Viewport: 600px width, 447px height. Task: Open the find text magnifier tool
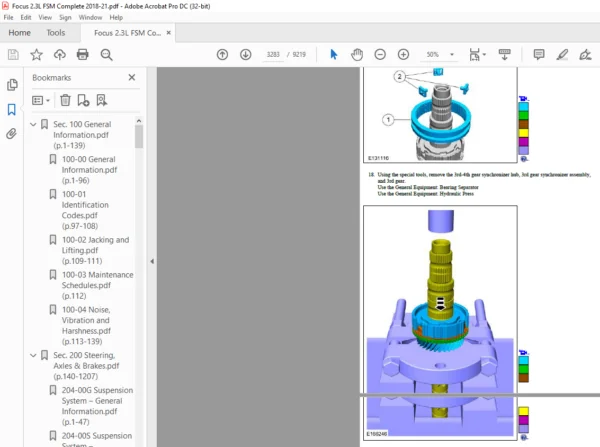pyautogui.click(x=106, y=55)
